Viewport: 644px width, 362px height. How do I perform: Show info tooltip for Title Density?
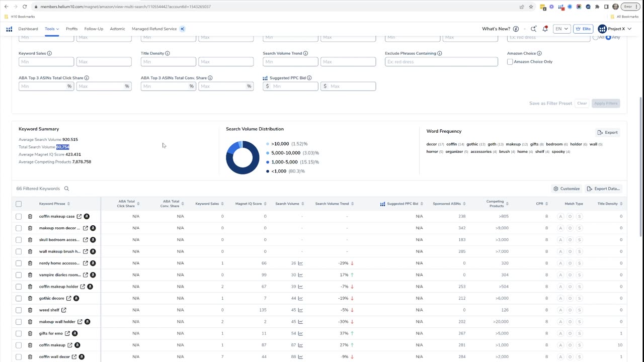pos(168,53)
